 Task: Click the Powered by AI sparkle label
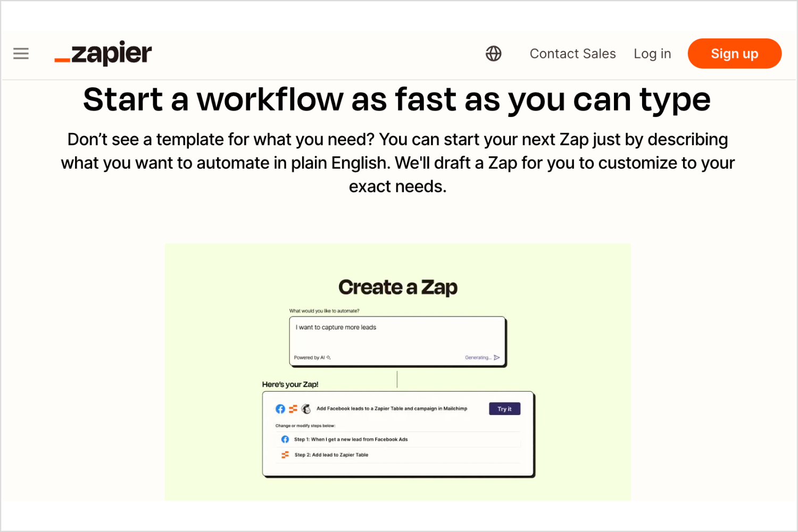click(x=312, y=358)
